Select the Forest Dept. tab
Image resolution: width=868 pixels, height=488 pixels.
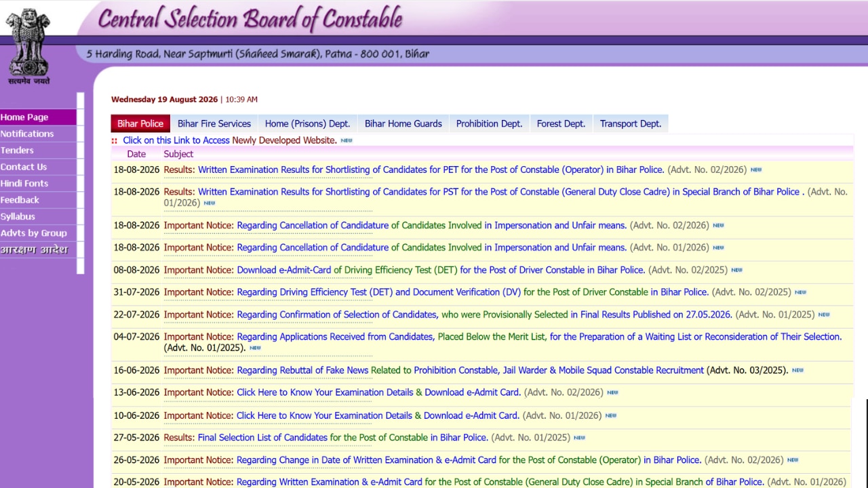click(x=561, y=123)
